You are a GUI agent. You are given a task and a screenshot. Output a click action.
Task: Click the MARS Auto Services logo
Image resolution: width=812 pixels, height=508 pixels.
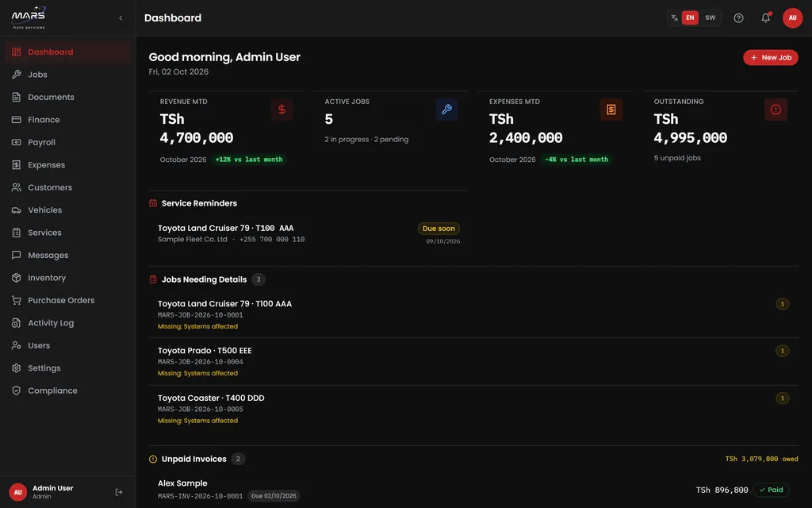click(29, 17)
